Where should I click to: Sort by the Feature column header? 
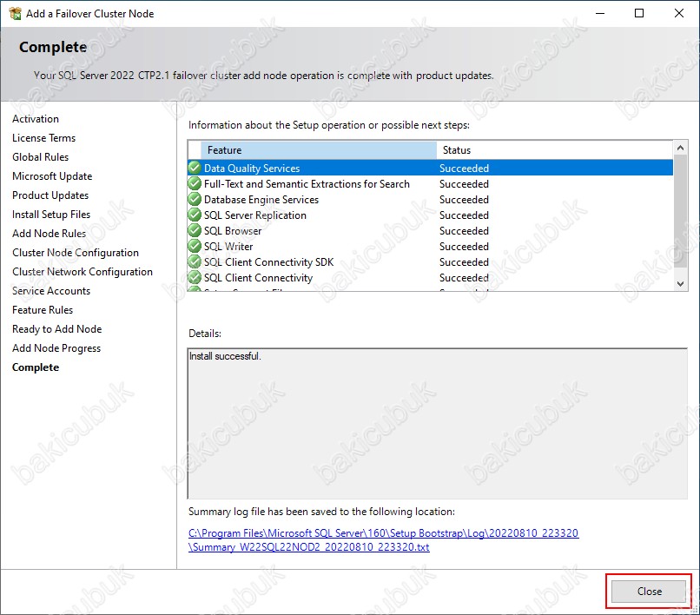pyautogui.click(x=319, y=150)
